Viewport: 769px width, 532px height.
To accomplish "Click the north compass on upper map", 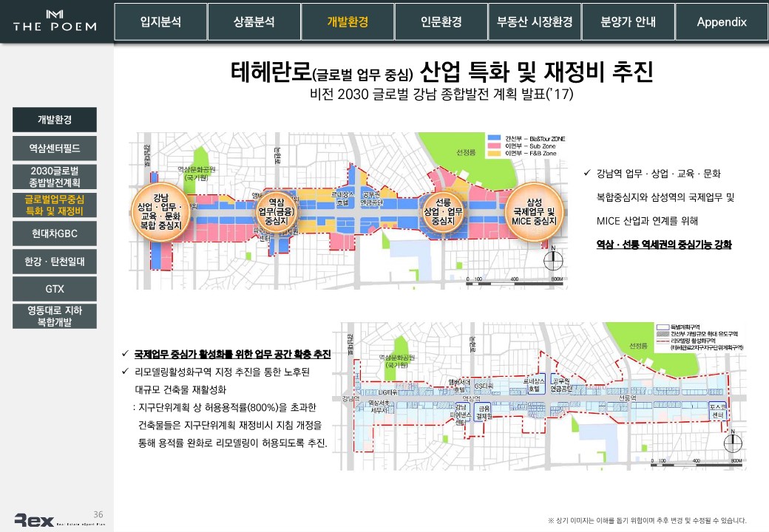I will 553,260.
